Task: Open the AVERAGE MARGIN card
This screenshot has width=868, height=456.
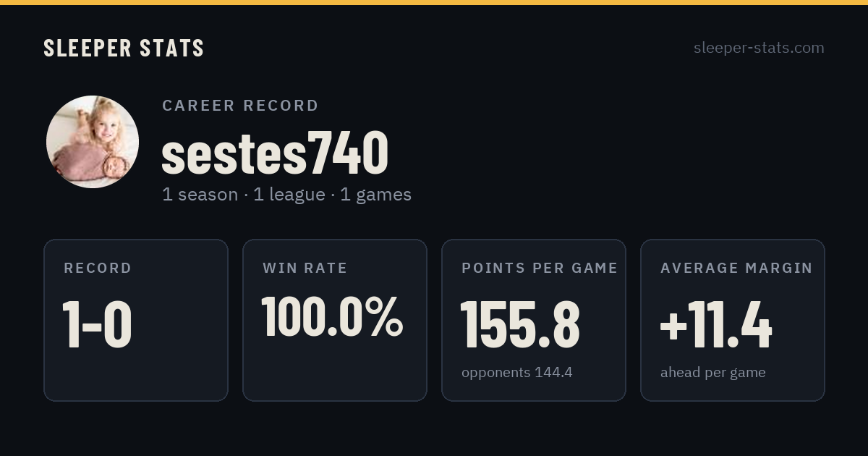Action: [x=733, y=320]
